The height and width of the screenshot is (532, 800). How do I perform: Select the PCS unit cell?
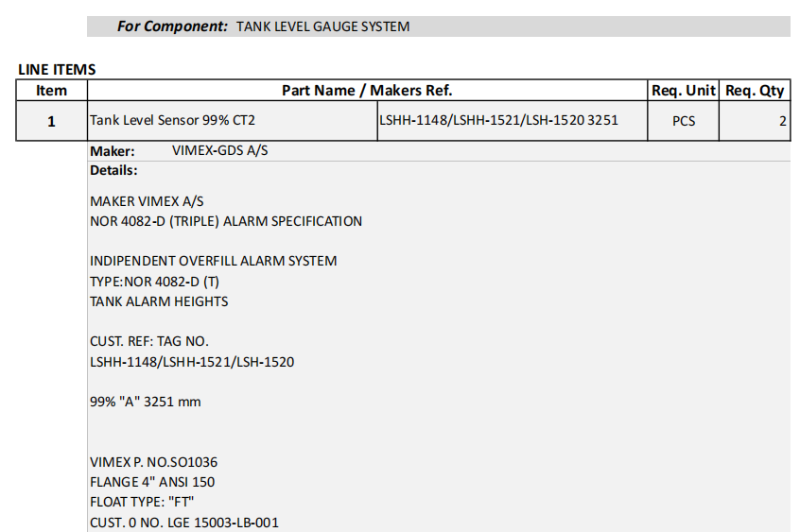[x=683, y=121]
